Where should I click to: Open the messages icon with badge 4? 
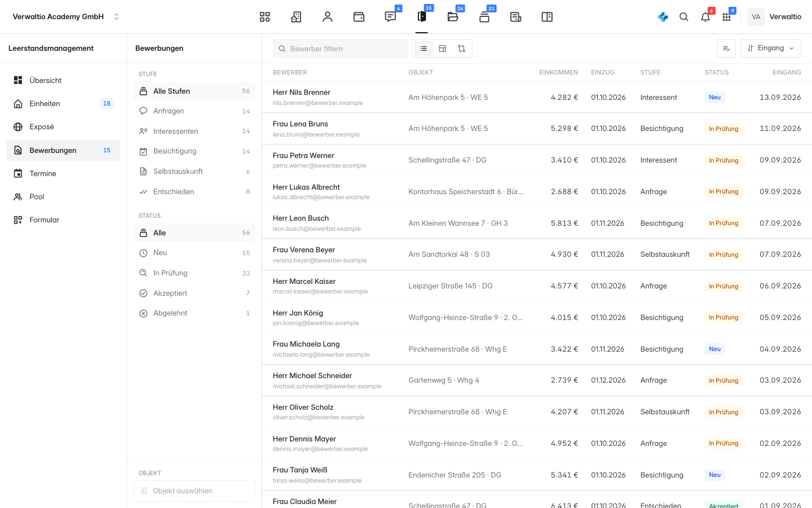[390, 17]
